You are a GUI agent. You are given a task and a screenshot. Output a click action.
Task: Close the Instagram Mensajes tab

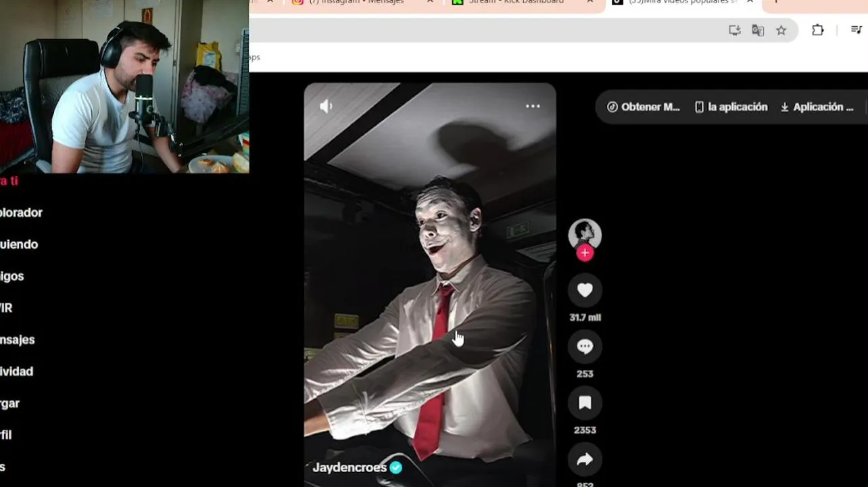[430, 2]
